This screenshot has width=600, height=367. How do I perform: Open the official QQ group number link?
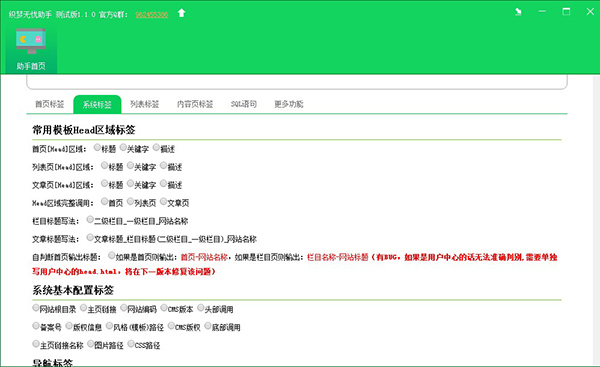[x=152, y=15]
